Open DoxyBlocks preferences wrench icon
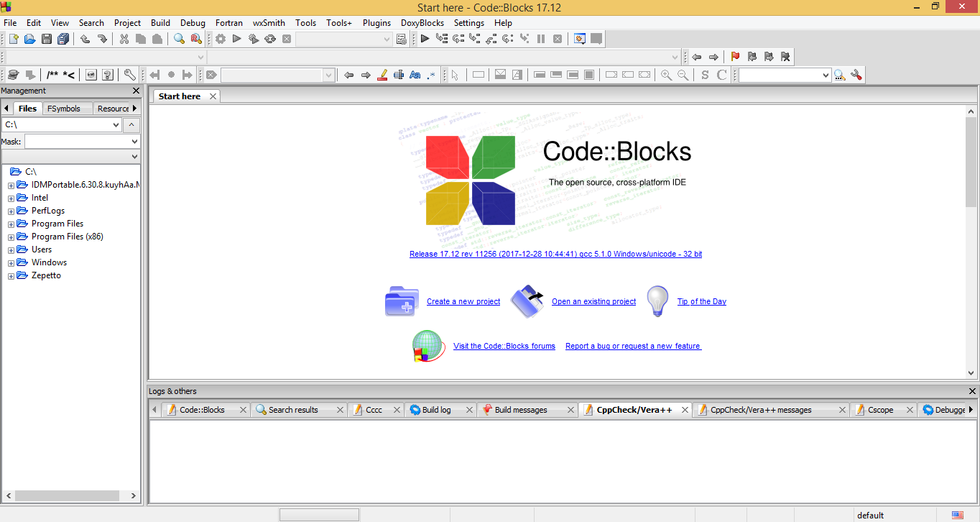This screenshot has width=980, height=522. 129,75
